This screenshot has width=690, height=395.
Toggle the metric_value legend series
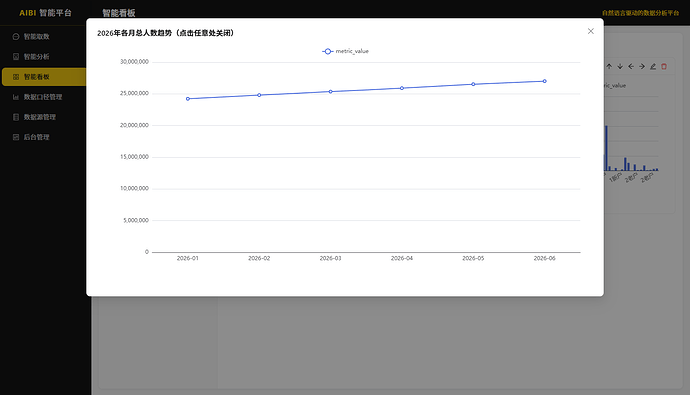click(x=345, y=51)
